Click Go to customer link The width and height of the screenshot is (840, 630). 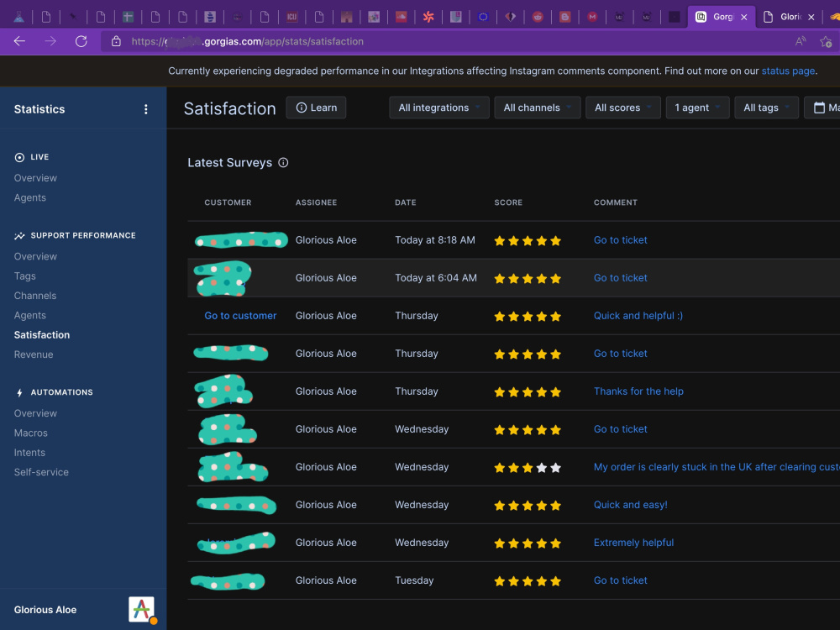coord(240,316)
